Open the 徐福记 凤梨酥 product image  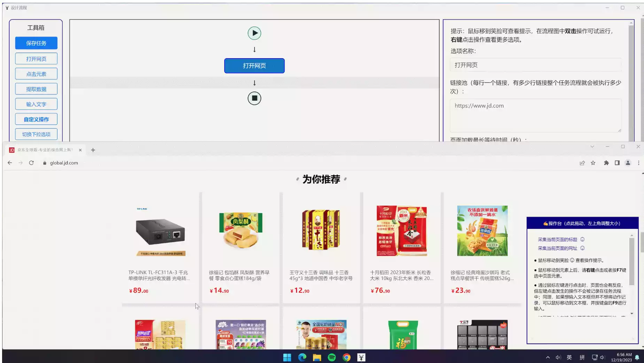click(241, 231)
